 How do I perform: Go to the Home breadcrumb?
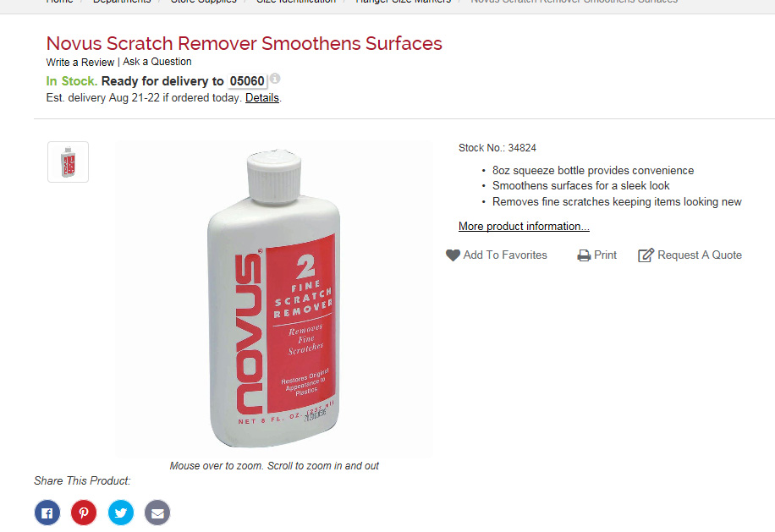tap(59, 2)
